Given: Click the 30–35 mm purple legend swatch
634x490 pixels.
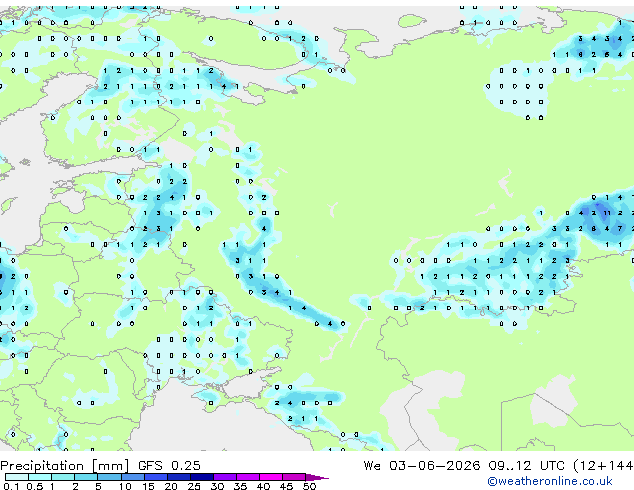Looking at the screenshot, I should [x=224, y=477].
